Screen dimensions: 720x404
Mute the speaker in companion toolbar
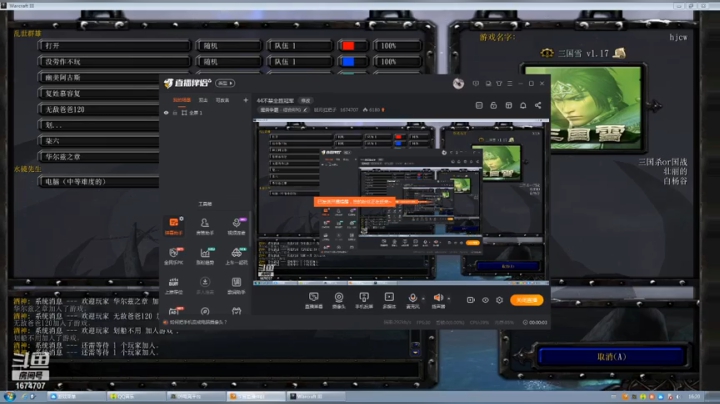point(438,298)
